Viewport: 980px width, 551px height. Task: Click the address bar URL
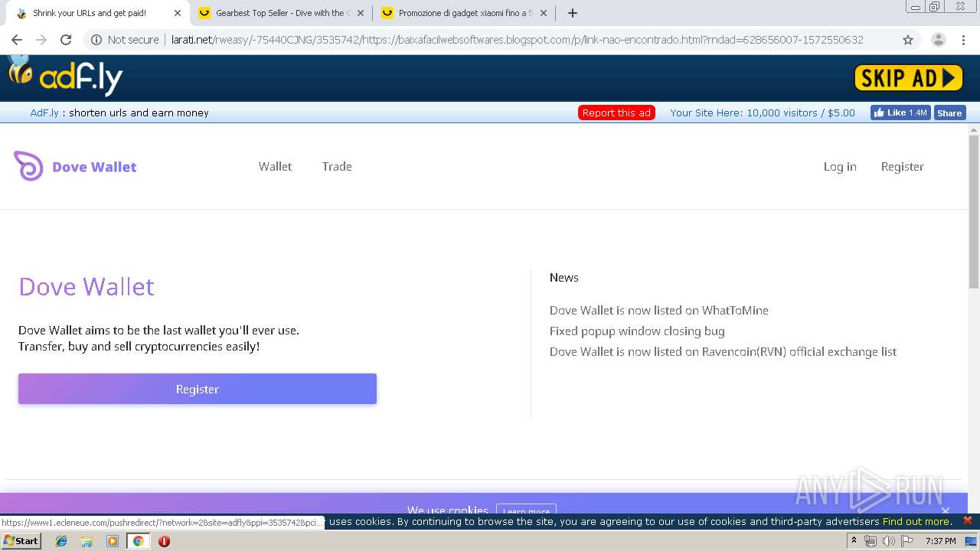click(x=518, y=40)
